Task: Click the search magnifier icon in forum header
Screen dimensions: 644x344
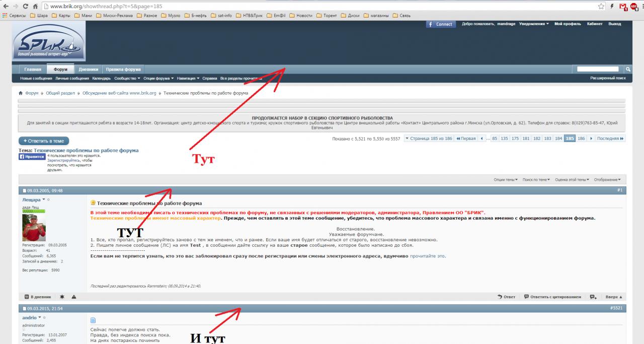Action: point(628,69)
